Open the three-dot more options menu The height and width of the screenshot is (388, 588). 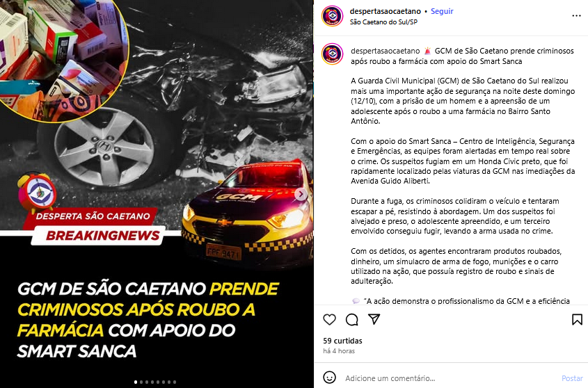pyautogui.click(x=576, y=16)
